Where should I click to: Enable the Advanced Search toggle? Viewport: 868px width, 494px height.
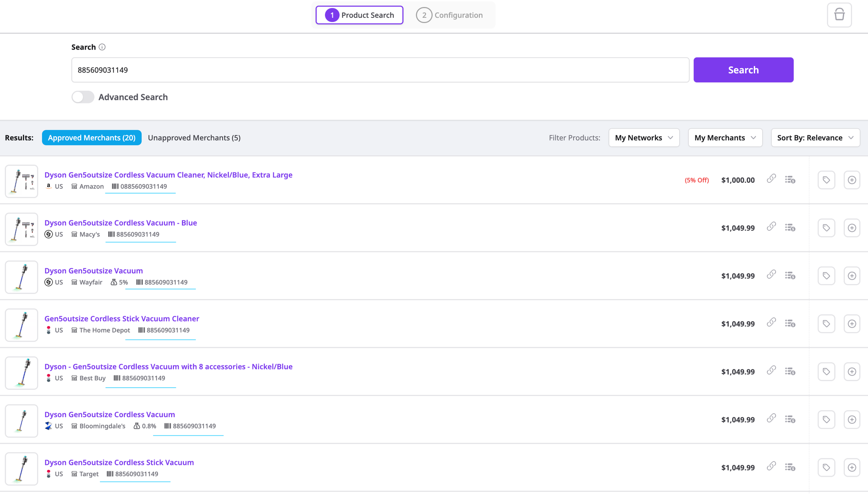tap(83, 97)
